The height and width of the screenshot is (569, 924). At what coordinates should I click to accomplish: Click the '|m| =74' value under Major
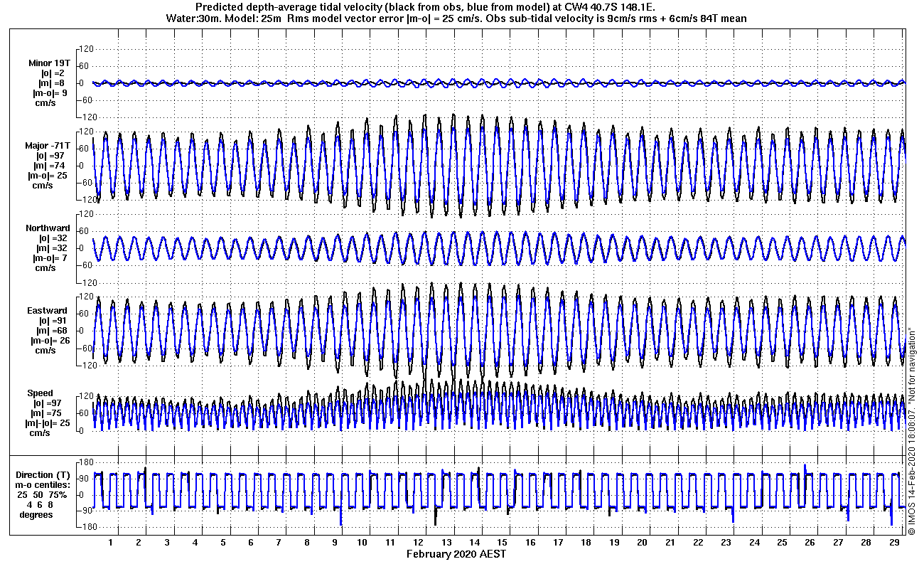[52, 166]
